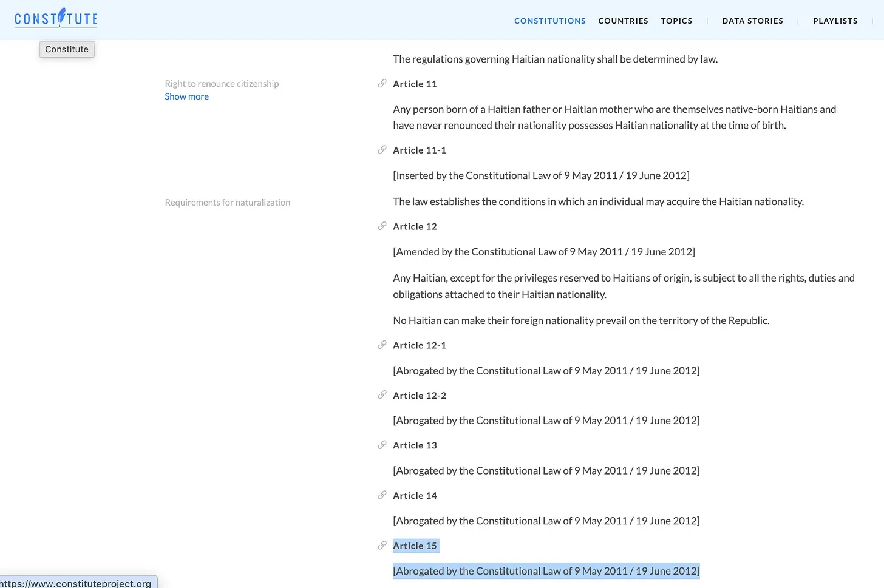Copy link icon beside Article 12
Image resolution: width=884 pixels, height=588 pixels.
point(382,226)
